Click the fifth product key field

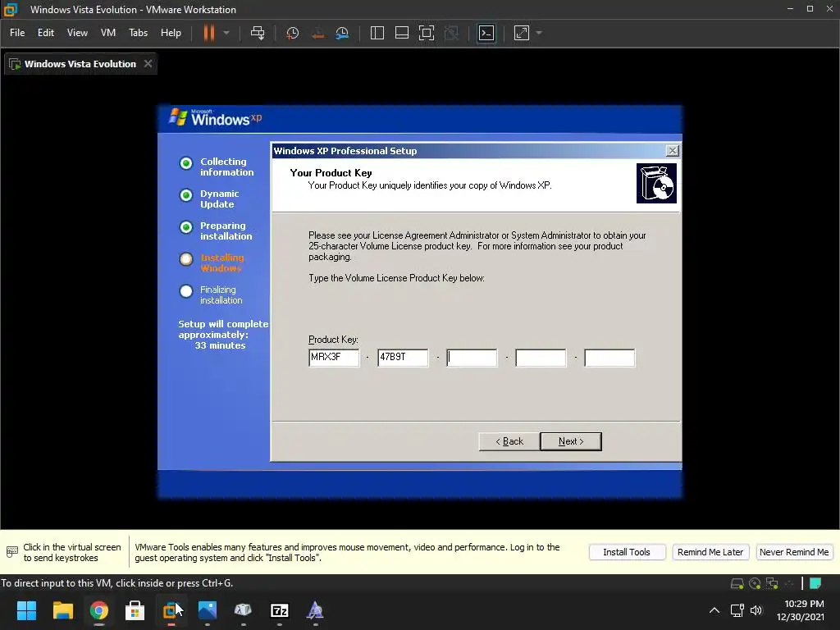click(609, 358)
